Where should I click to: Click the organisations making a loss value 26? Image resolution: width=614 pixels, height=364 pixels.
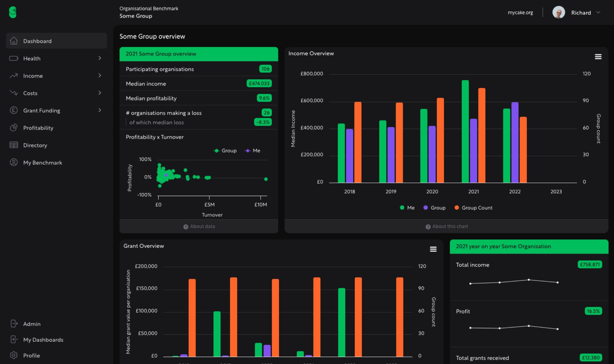267,113
